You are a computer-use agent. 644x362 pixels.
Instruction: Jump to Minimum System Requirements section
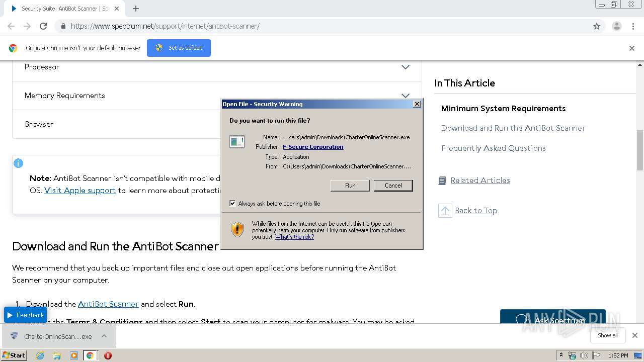click(503, 109)
